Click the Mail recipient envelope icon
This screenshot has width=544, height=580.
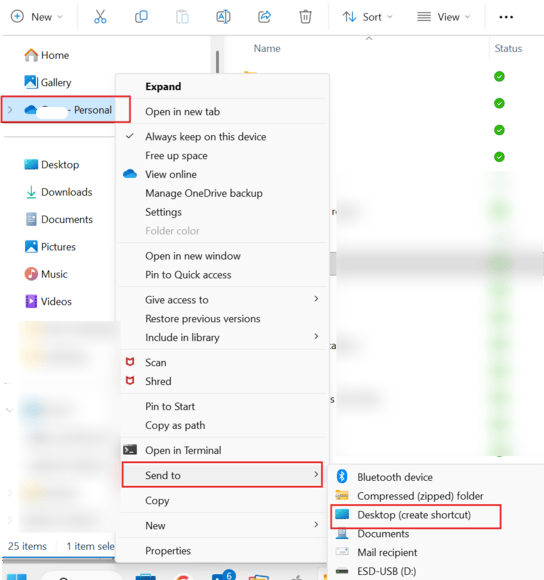(342, 552)
